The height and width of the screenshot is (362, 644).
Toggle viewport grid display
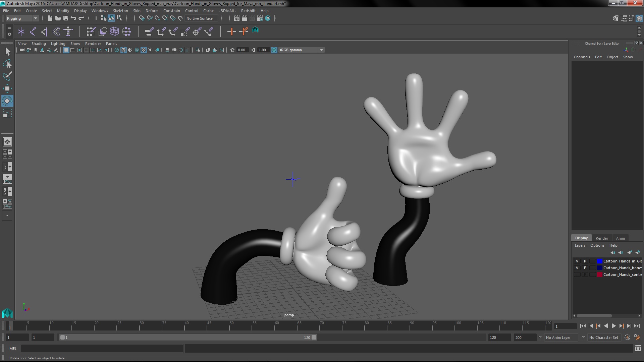66,50
